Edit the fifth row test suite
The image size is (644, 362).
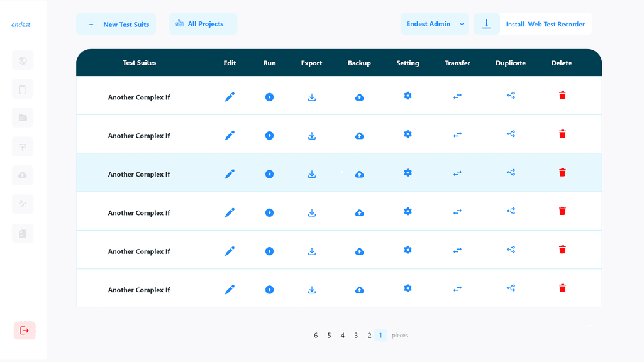(230, 251)
